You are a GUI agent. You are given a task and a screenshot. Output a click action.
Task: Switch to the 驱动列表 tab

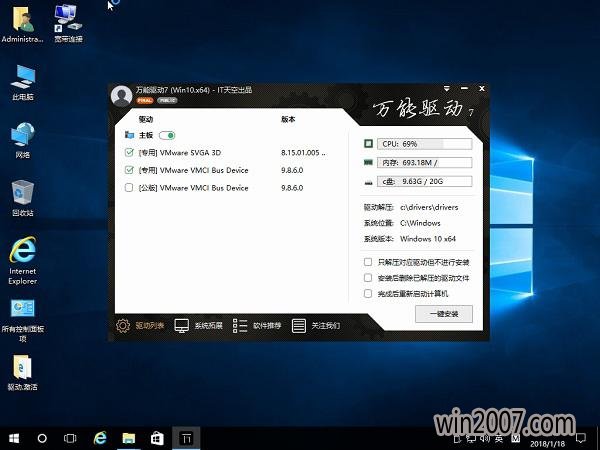[140, 326]
